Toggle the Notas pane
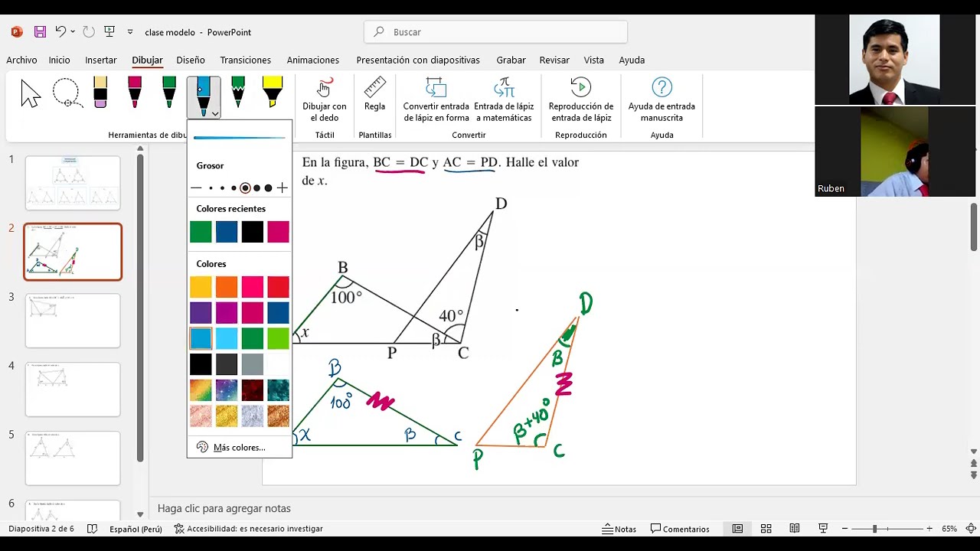Image resolution: width=980 pixels, height=551 pixels. [x=619, y=529]
